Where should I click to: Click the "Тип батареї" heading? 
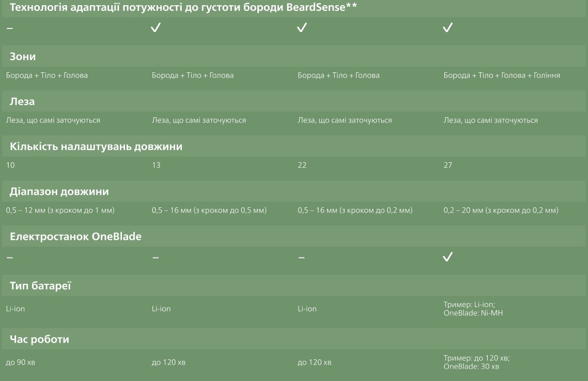pyautogui.click(x=40, y=286)
